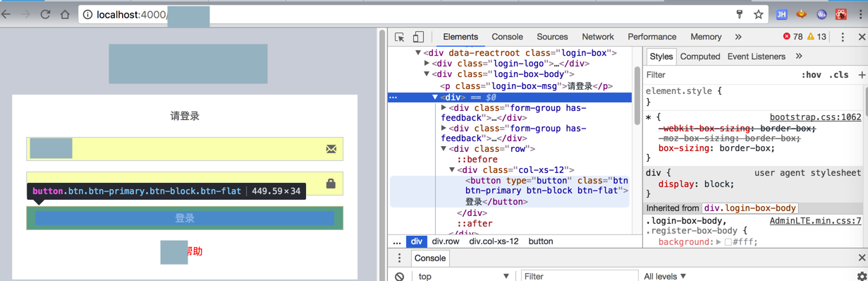This screenshot has height=281, width=868.
Task: Show more DevTools panels chevron after Memory
Action: pyautogui.click(x=738, y=37)
